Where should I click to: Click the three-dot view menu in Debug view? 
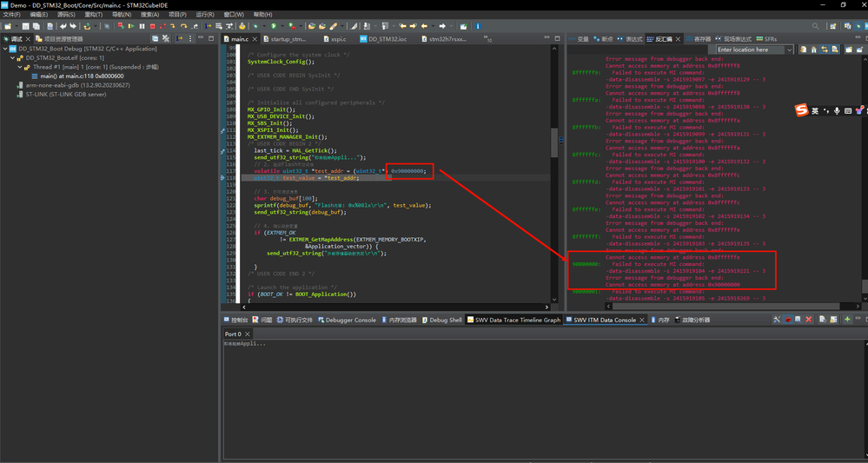pos(190,39)
